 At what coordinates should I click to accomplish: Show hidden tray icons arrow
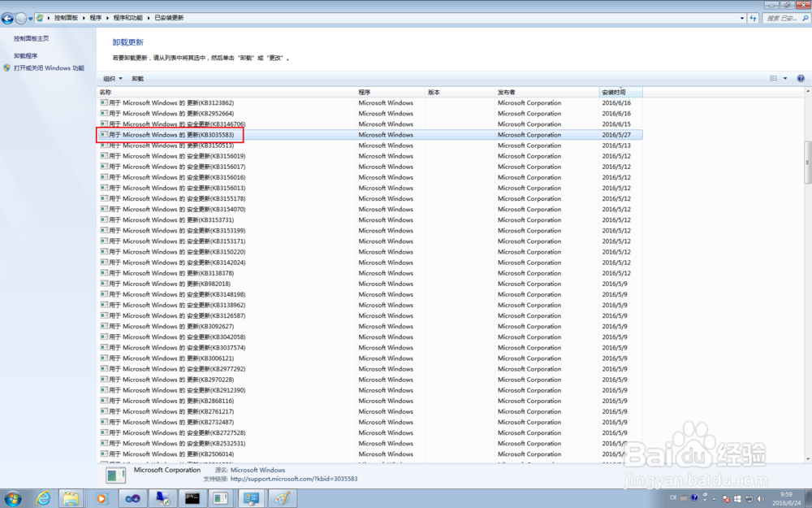click(715, 499)
